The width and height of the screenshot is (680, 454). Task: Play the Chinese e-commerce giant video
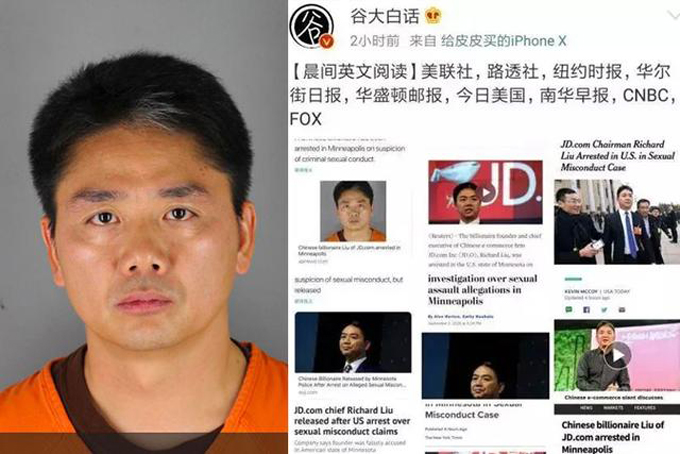617,355
